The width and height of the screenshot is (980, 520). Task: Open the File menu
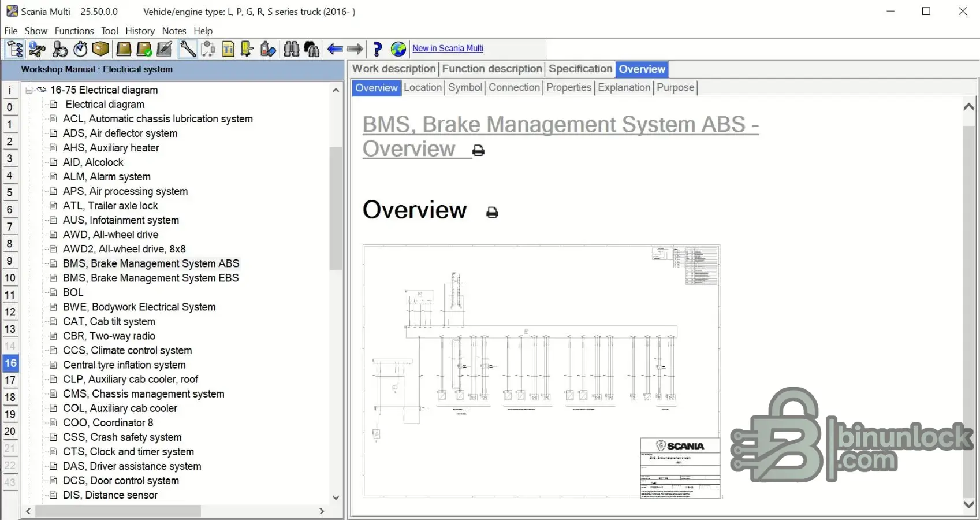11,31
